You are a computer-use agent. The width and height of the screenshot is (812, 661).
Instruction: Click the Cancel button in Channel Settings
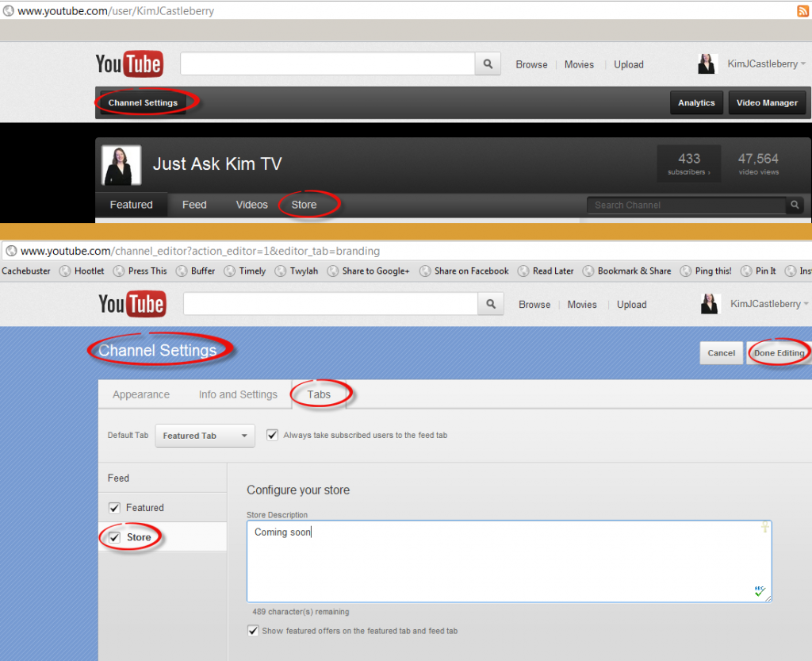[722, 353]
